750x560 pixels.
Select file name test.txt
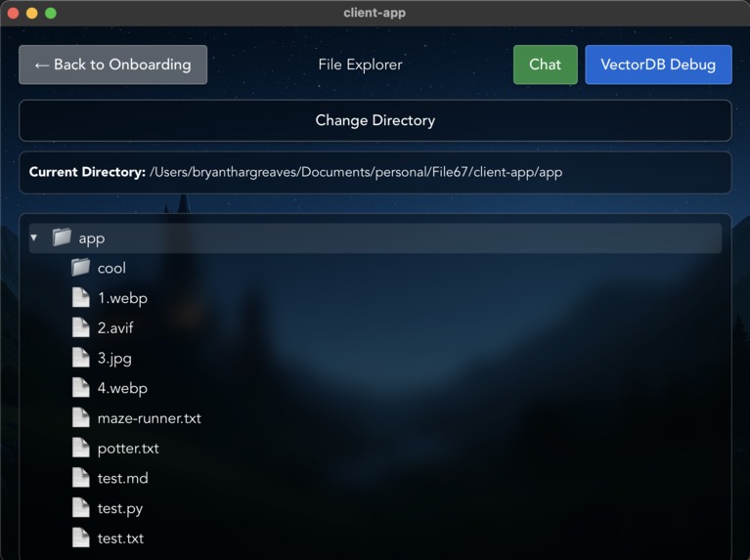[x=120, y=538]
